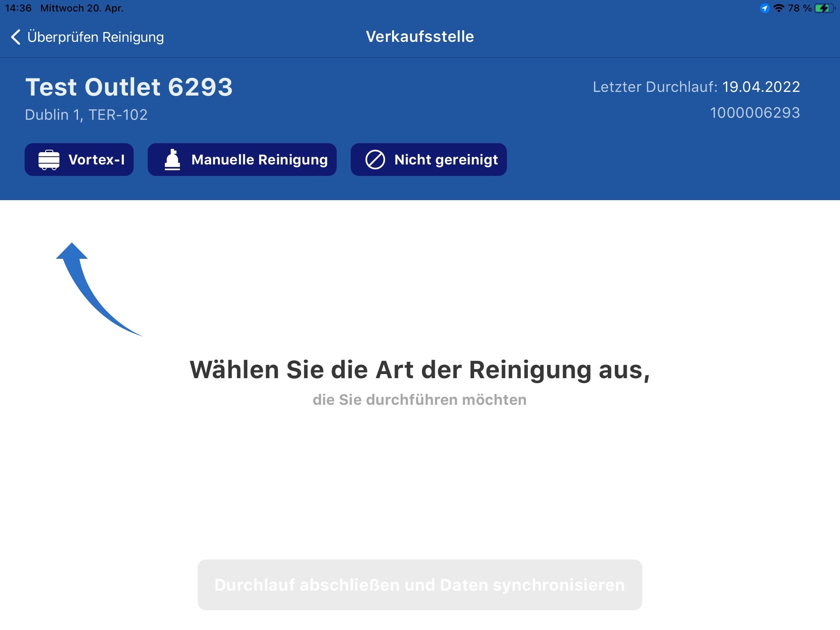This screenshot has width=840, height=630.
Task: Tap Wählen Sie die Art der Reinigung aus
Action: [x=420, y=370]
